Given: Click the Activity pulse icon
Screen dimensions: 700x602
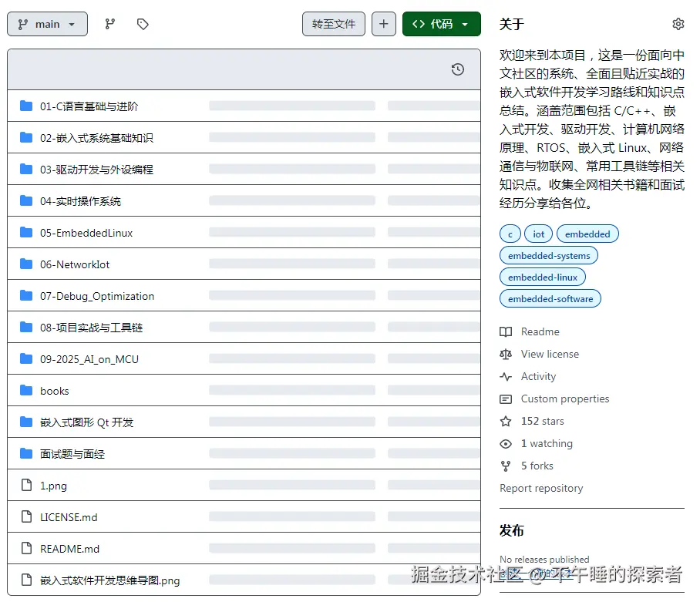Looking at the screenshot, I should coord(506,377).
